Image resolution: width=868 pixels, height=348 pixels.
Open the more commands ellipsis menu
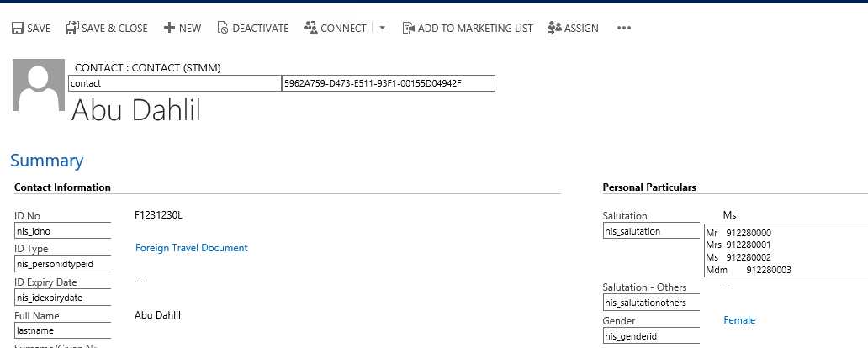[x=623, y=29]
